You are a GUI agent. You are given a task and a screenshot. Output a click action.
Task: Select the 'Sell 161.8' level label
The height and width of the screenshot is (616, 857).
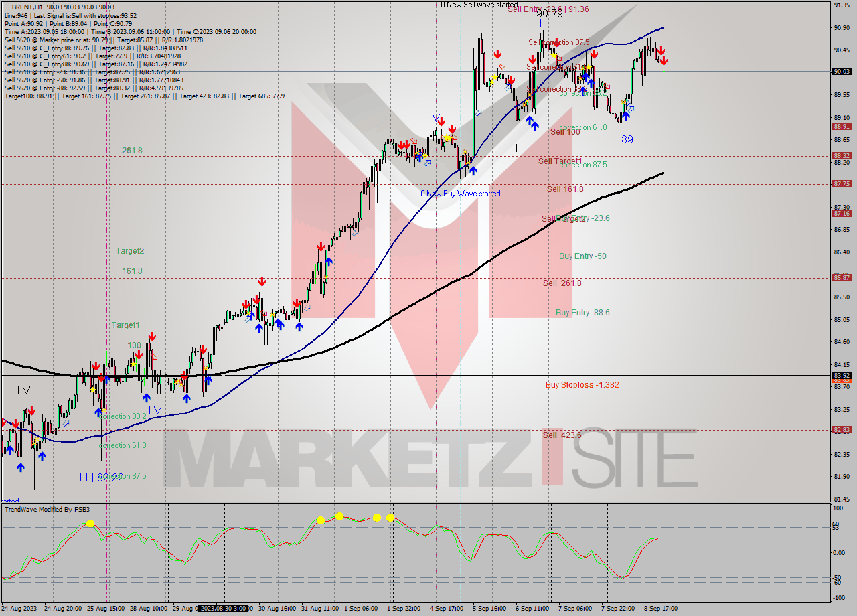click(x=565, y=189)
